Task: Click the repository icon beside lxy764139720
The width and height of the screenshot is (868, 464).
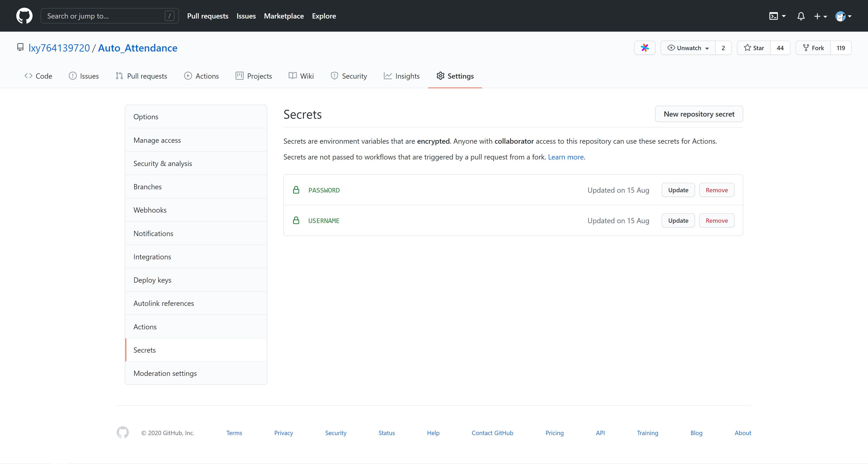Action: 20,47
